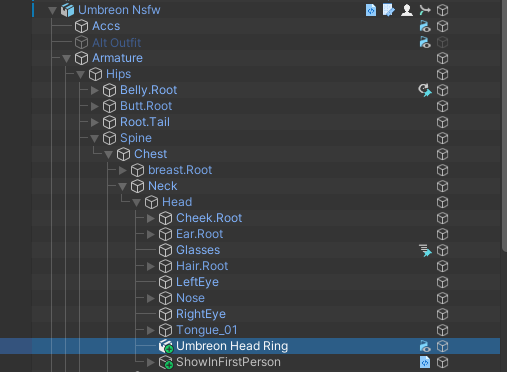Click the cube icon left of Glasses
Viewport: 507px width, 372px height.
click(165, 250)
